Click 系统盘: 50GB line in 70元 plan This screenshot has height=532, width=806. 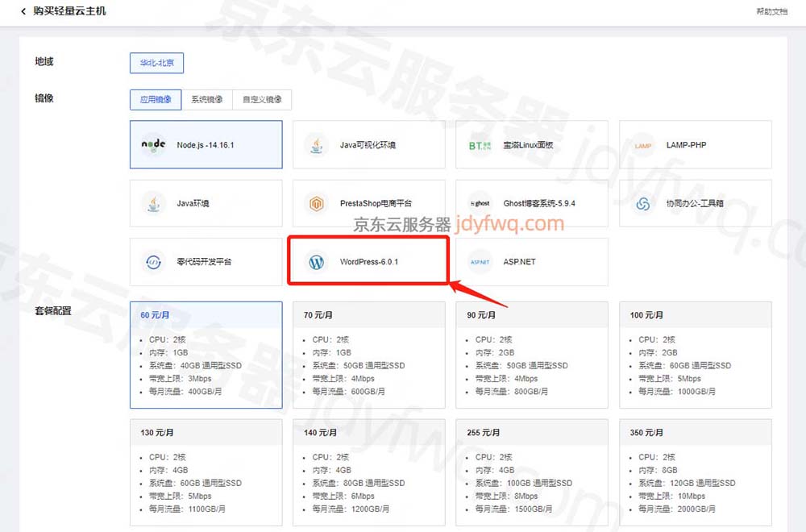[359, 365]
